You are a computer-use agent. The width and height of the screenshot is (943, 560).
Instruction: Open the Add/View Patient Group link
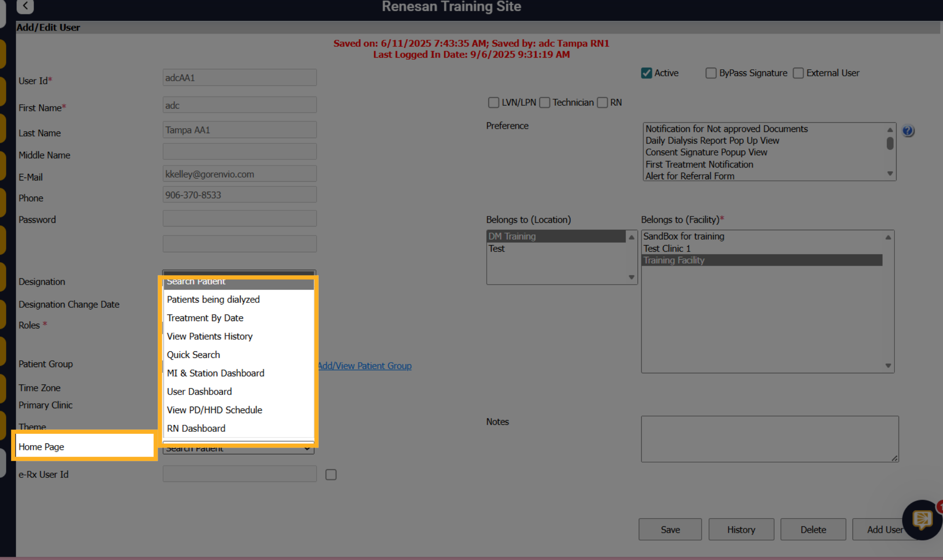[x=365, y=366]
